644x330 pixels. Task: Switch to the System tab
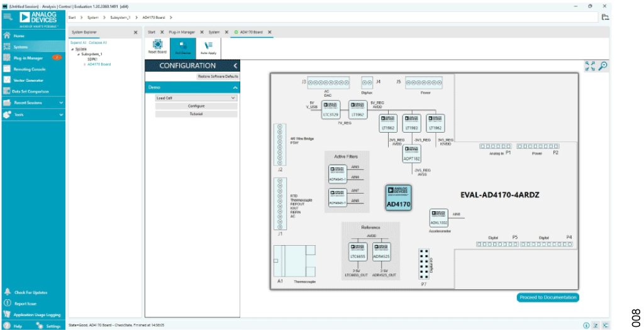coord(214,32)
